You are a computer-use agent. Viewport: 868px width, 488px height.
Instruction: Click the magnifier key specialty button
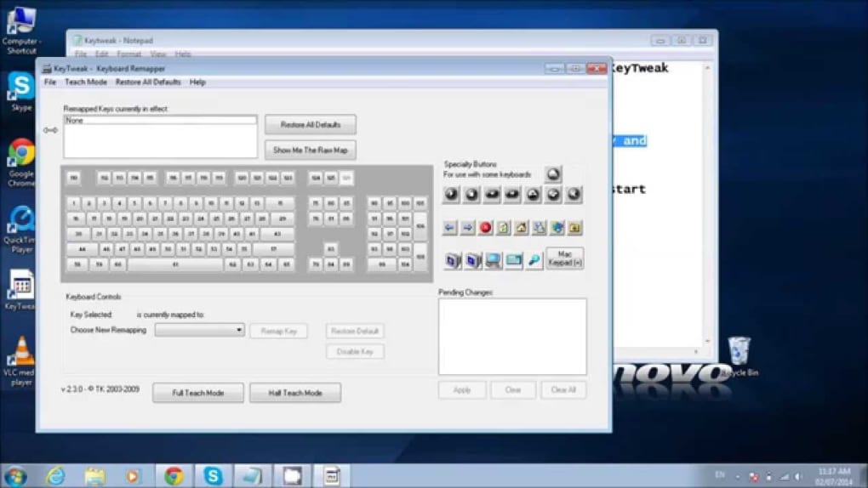click(534, 260)
